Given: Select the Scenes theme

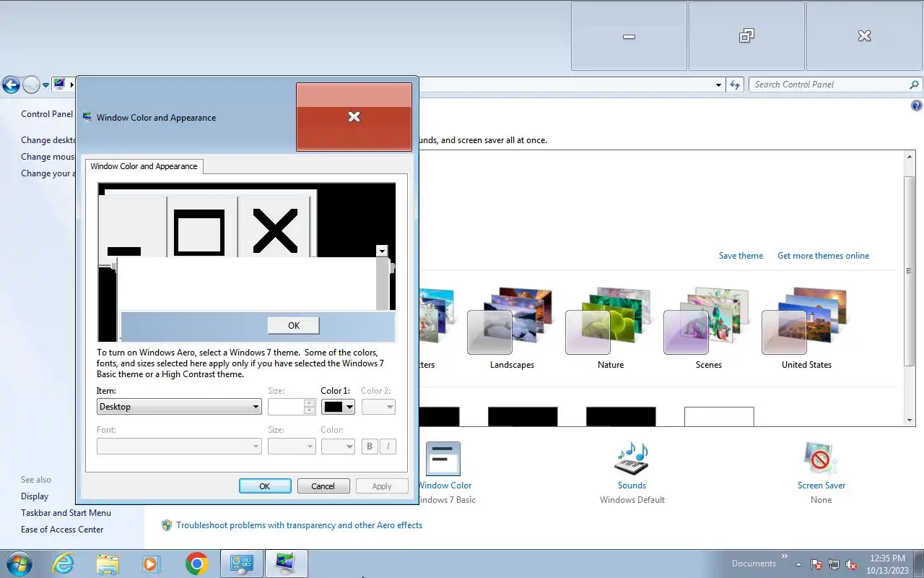Looking at the screenshot, I should pyautogui.click(x=708, y=329).
